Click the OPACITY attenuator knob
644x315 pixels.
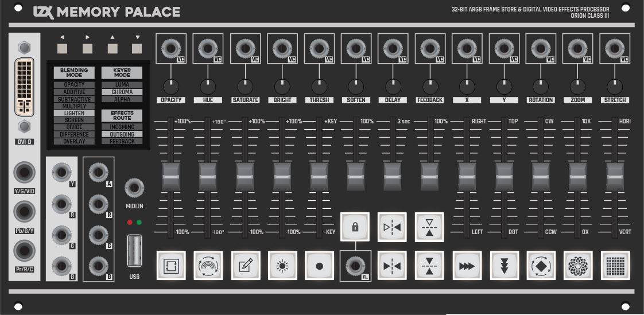click(x=171, y=87)
